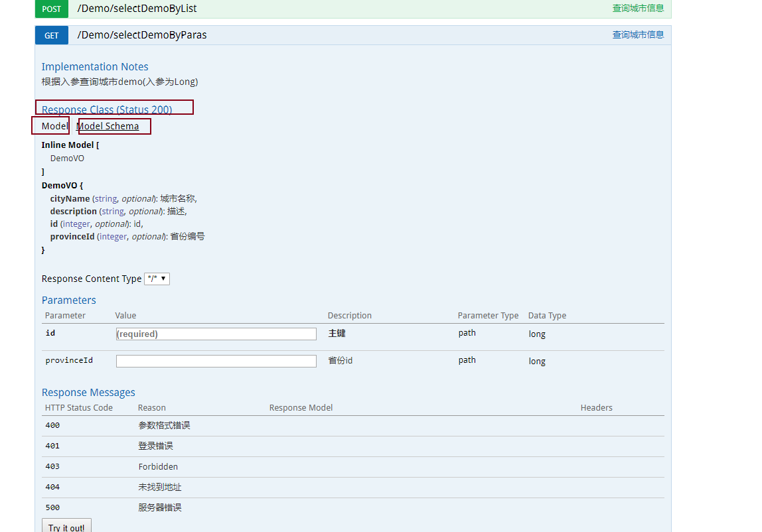
Task: Focus the required id value input
Action: pyautogui.click(x=216, y=334)
